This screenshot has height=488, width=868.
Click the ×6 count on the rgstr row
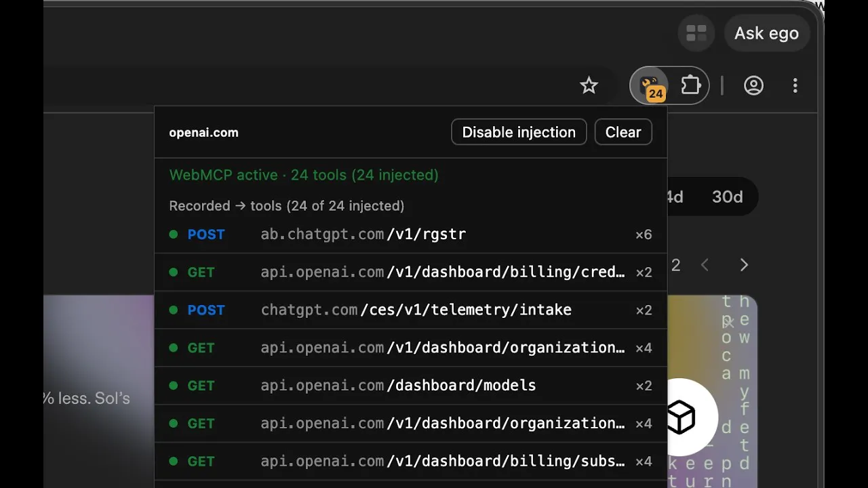click(644, 235)
